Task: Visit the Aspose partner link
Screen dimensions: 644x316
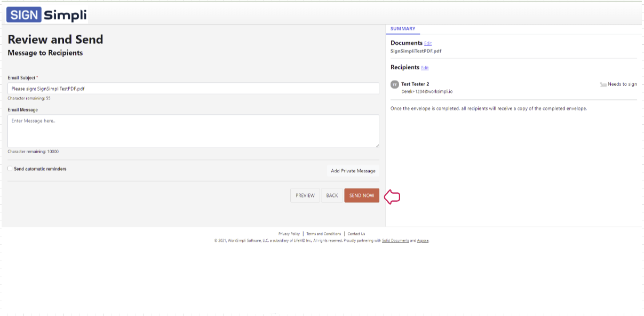Action: point(423,241)
